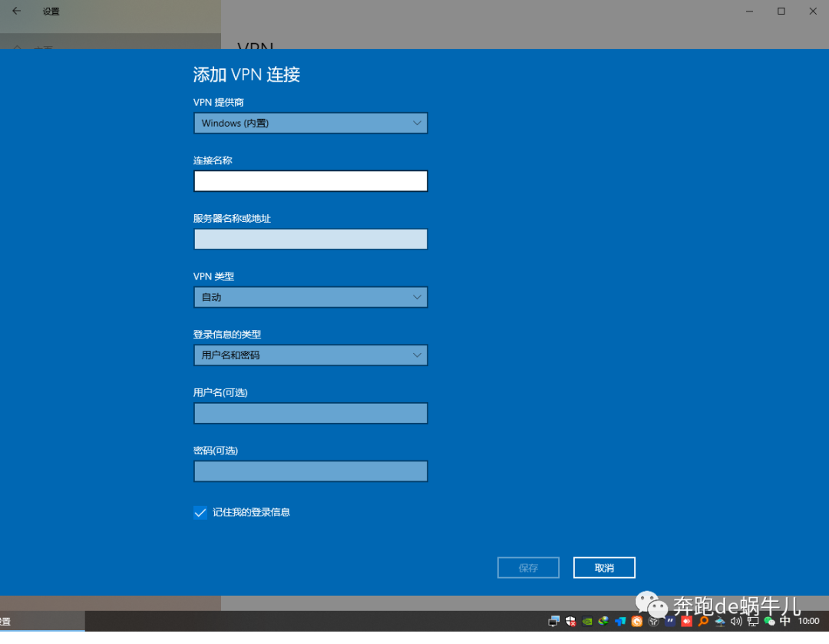The width and height of the screenshot is (829, 644).
Task: Switch the 中 input method indicator
Action: 785,621
